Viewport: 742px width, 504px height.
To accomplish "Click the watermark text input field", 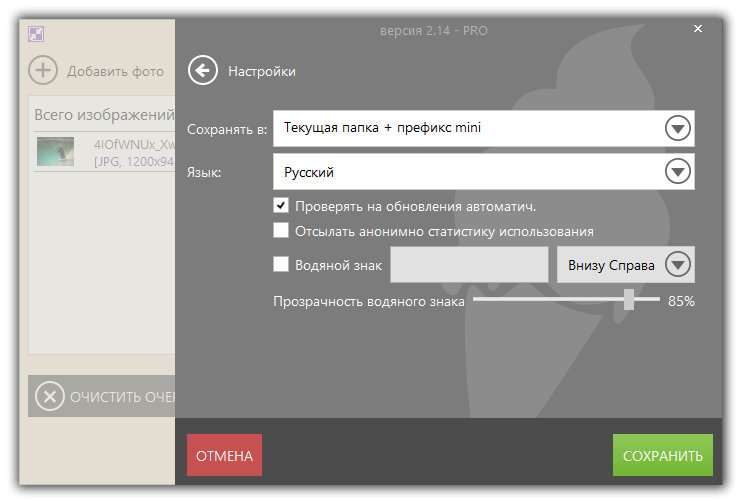I will [x=469, y=265].
